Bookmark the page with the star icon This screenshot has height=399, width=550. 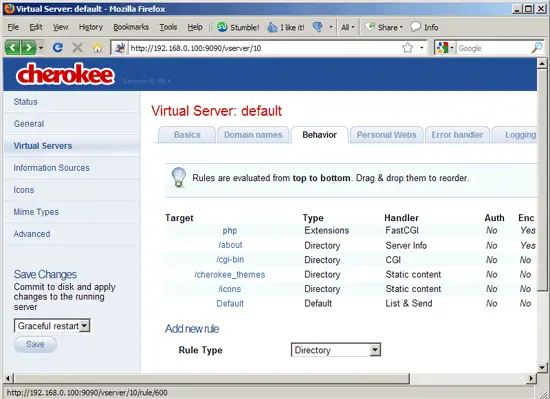(x=407, y=48)
